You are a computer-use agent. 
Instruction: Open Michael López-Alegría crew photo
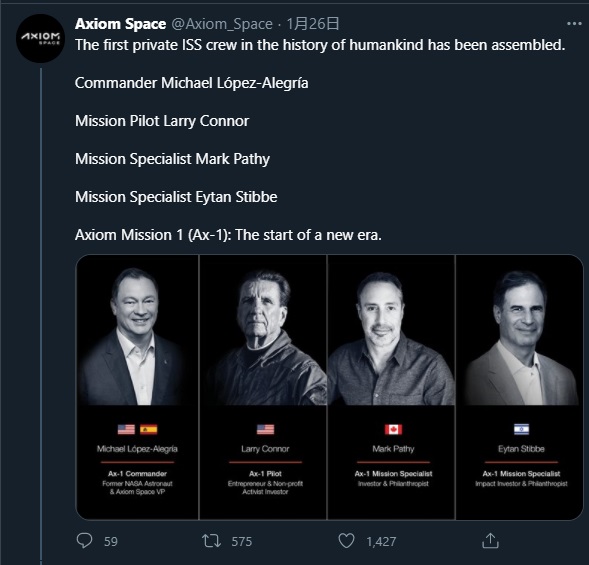point(137,387)
